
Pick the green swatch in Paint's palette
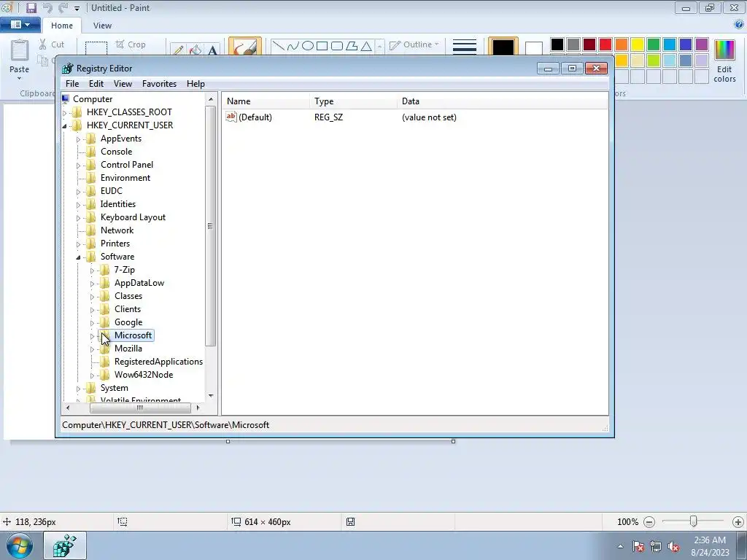pyautogui.click(x=654, y=44)
